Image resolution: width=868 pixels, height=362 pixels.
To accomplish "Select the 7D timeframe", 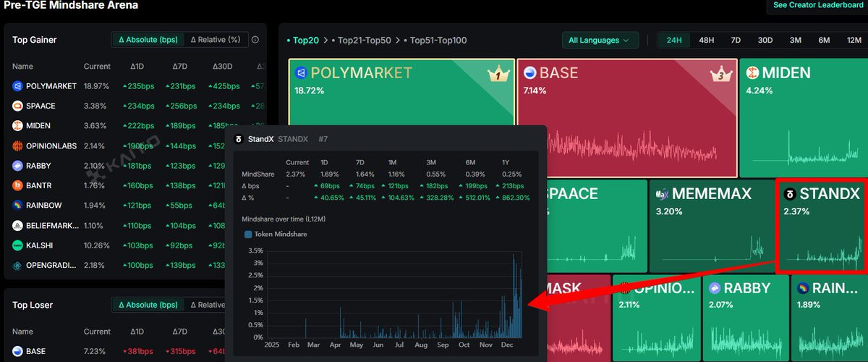I will point(736,40).
